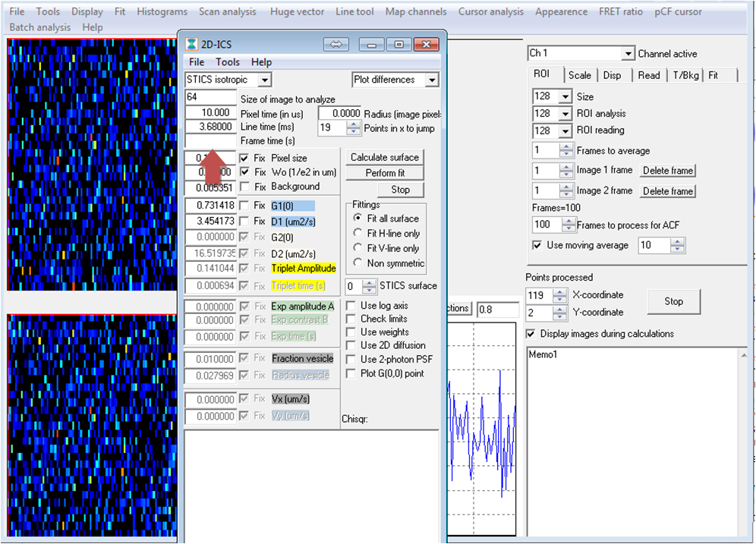The width and height of the screenshot is (756, 544).
Task: Open the Ch 1 Channel active dropdown
Action: [627, 54]
